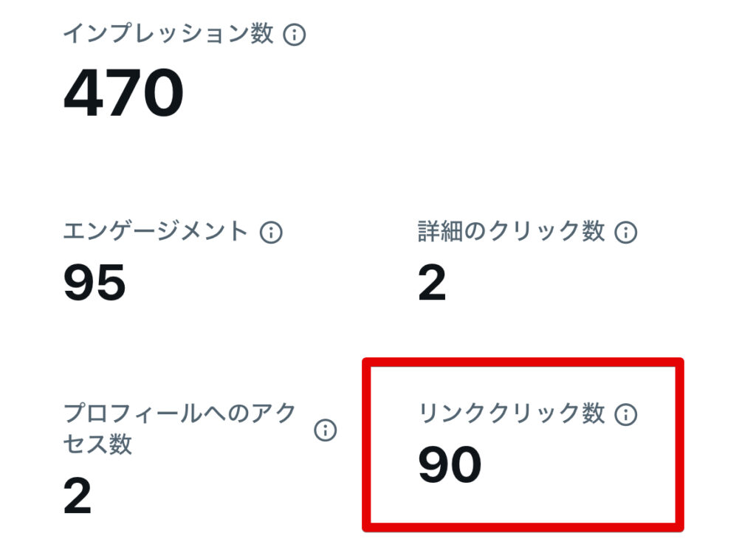Click the engagement count 95
The image size is (756, 550).
94,283
